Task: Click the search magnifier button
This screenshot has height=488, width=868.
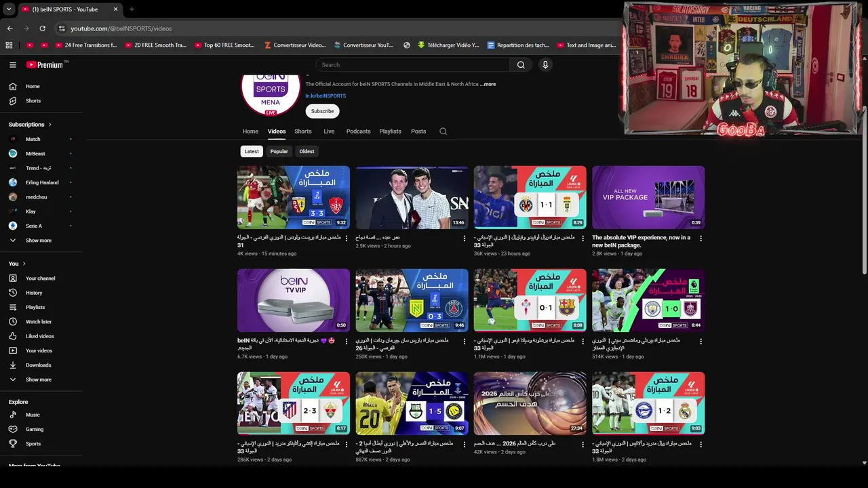Action: [x=521, y=65]
